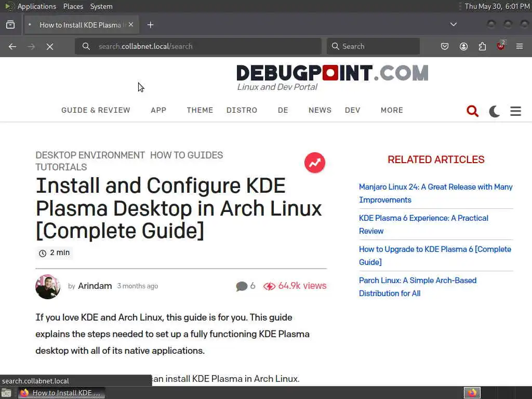Open the System menu
This screenshot has width=532, height=399.
tap(101, 6)
